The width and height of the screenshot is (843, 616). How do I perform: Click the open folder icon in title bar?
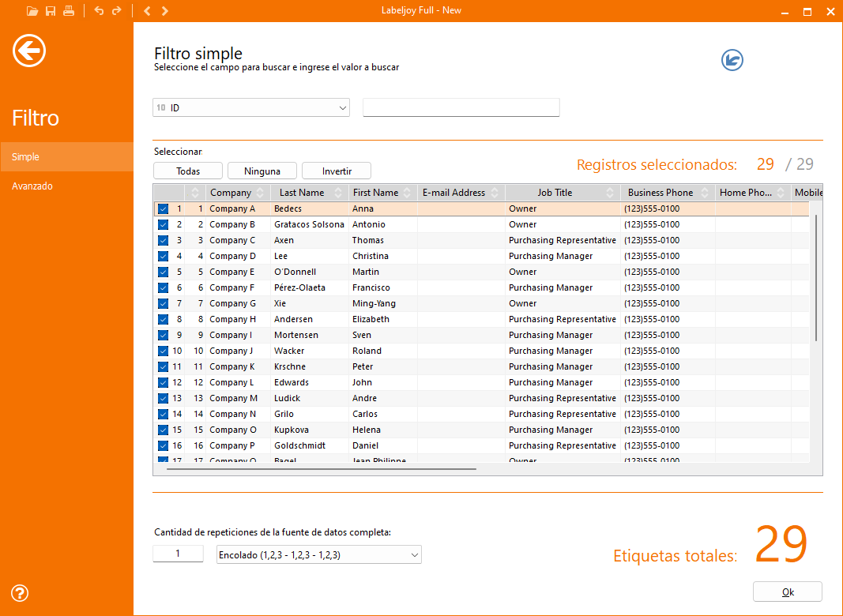(32, 11)
